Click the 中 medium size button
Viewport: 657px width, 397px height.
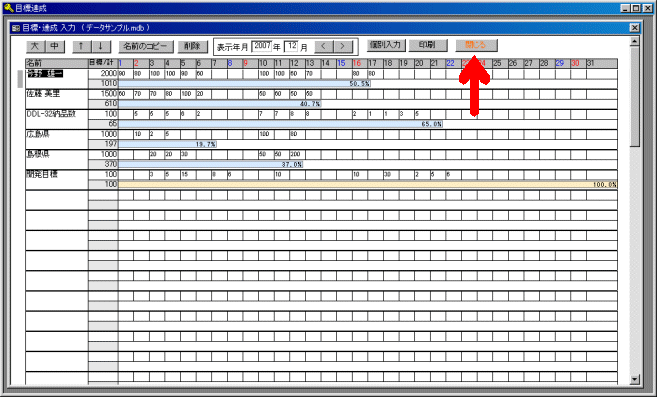pos(55,46)
